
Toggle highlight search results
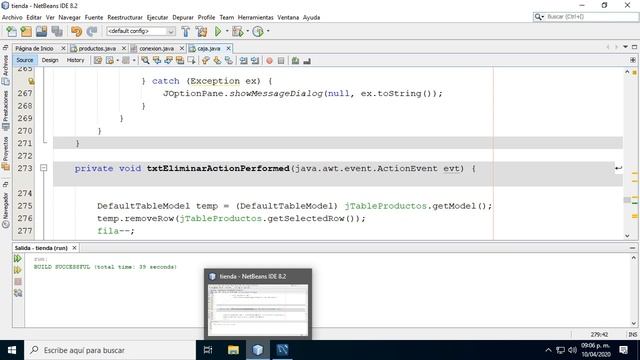click(180, 60)
